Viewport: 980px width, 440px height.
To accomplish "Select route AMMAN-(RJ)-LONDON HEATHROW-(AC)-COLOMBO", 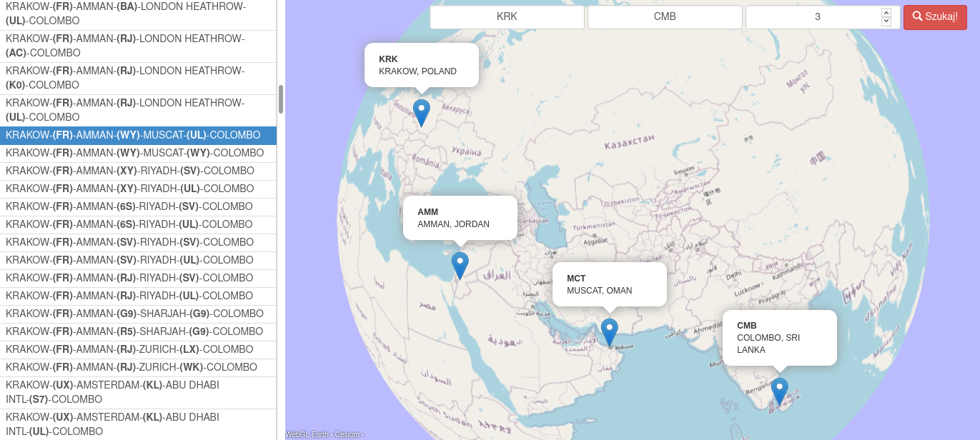I will coord(138,46).
